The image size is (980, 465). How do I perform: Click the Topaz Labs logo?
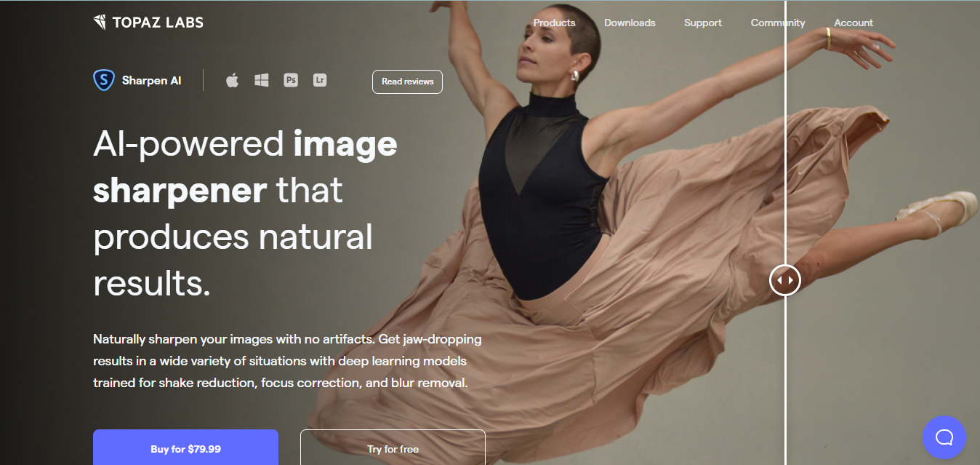(x=148, y=23)
